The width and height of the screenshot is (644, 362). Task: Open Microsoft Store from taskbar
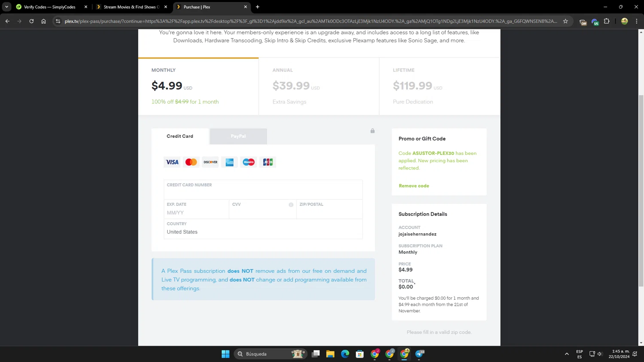pyautogui.click(x=360, y=354)
